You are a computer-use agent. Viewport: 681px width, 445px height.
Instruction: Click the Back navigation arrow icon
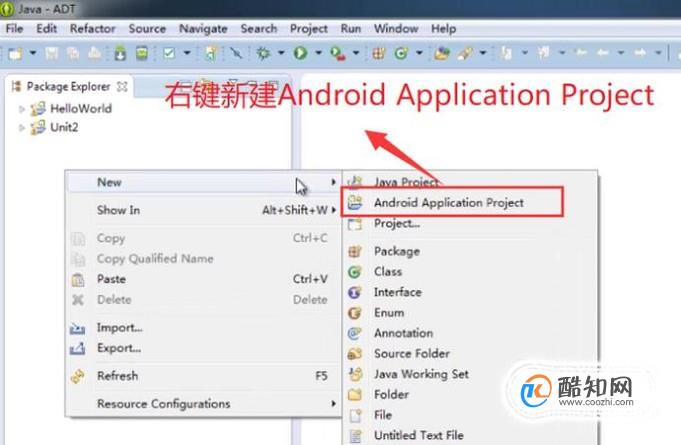[602, 53]
